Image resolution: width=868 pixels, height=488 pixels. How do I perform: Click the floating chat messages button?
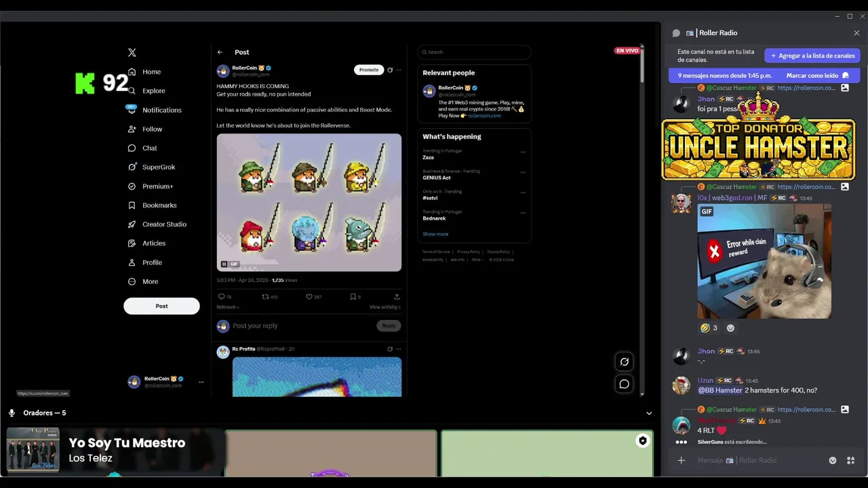click(625, 384)
